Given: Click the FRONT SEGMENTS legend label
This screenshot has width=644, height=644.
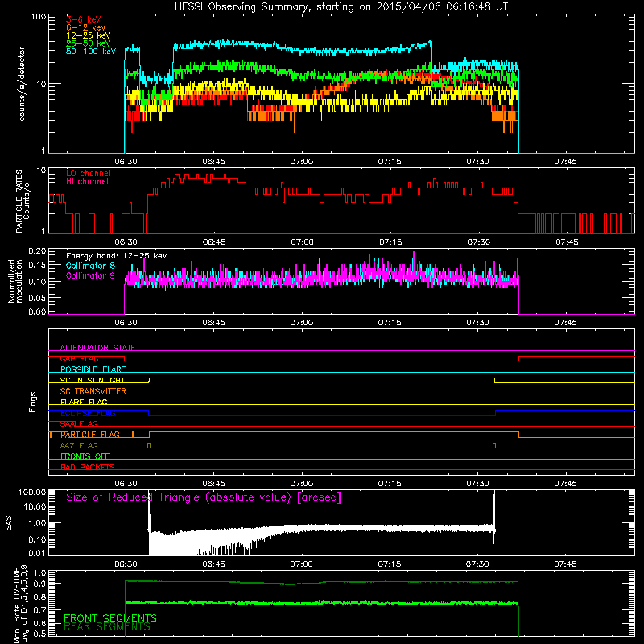Looking at the screenshot, I should [110, 618].
